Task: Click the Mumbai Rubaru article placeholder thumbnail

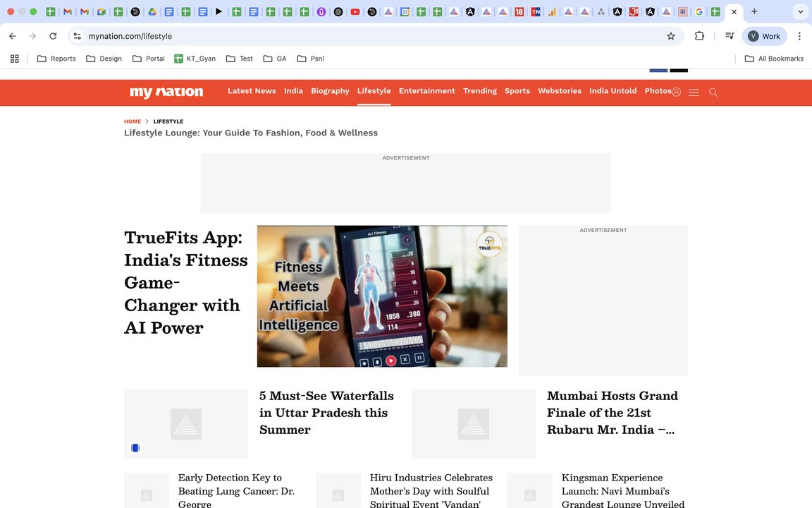Action: 474,424
